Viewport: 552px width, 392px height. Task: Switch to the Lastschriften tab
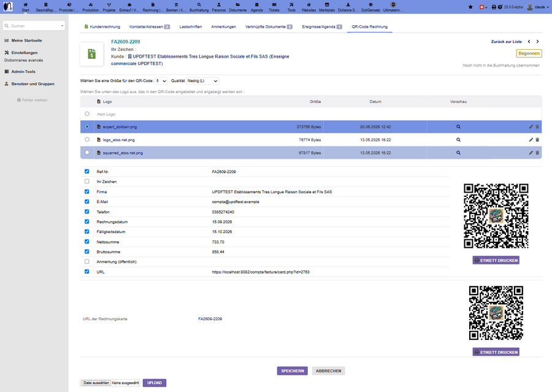pyautogui.click(x=191, y=27)
